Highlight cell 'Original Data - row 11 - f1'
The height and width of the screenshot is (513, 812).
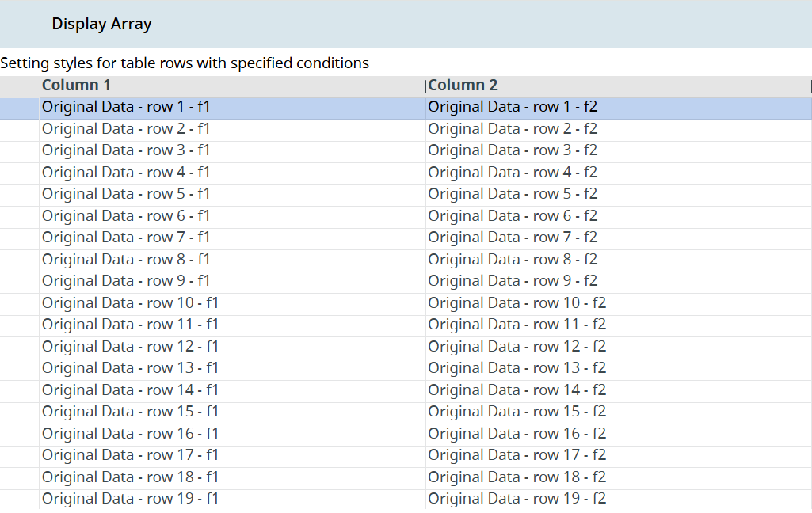pos(130,325)
